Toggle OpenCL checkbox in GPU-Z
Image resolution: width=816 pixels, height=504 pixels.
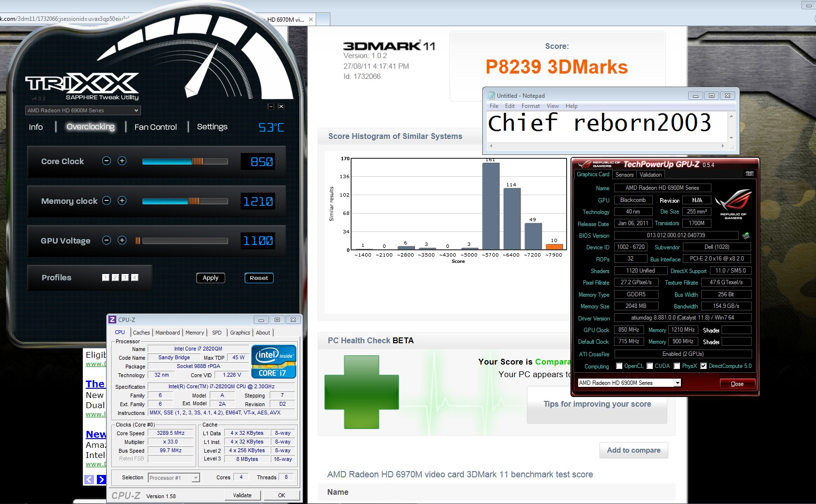click(619, 366)
